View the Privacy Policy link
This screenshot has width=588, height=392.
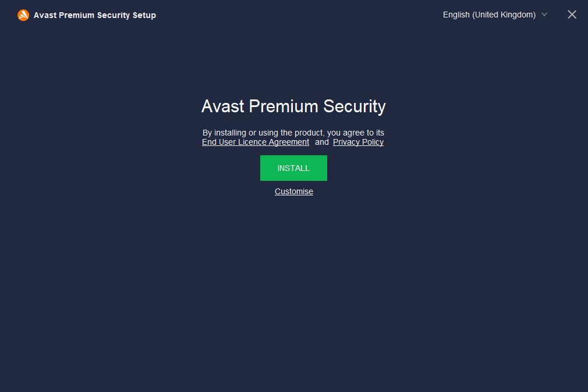point(358,142)
